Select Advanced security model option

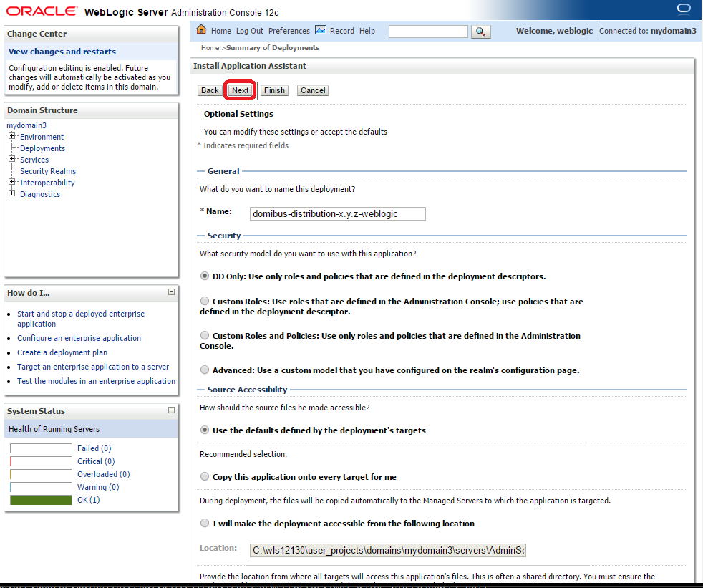tap(205, 370)
